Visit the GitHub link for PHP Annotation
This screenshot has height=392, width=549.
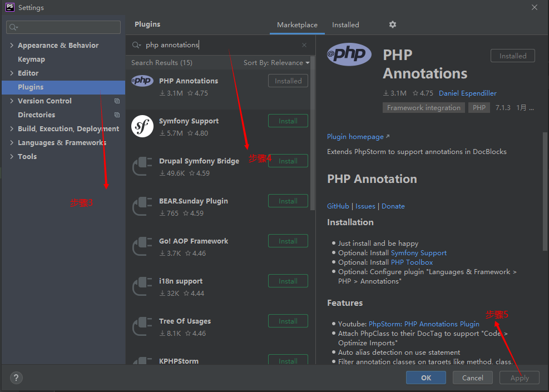click(x=338, y=206)
